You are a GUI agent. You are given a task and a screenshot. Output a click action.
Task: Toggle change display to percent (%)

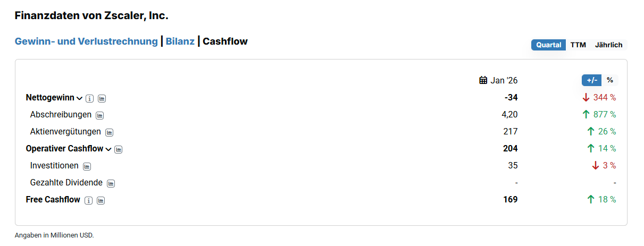click(610, 80)
